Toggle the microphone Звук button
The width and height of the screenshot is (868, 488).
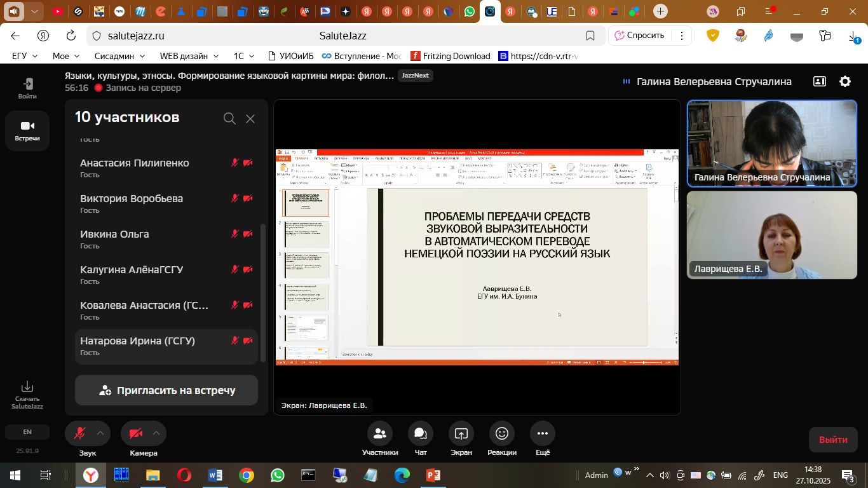80,434
